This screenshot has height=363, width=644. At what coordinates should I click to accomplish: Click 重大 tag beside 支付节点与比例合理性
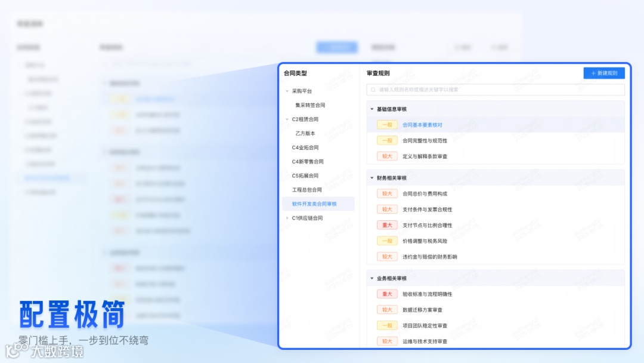[x=387, y=225]
